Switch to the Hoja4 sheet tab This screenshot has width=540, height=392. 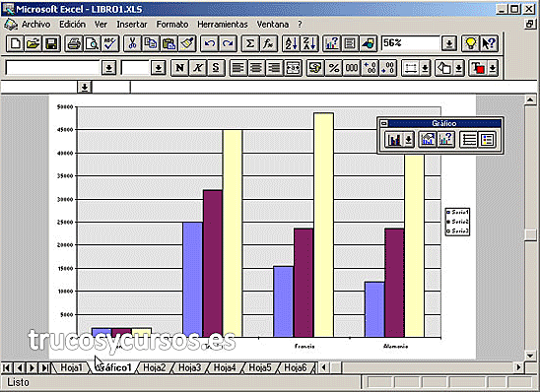(x=225, y=367)
